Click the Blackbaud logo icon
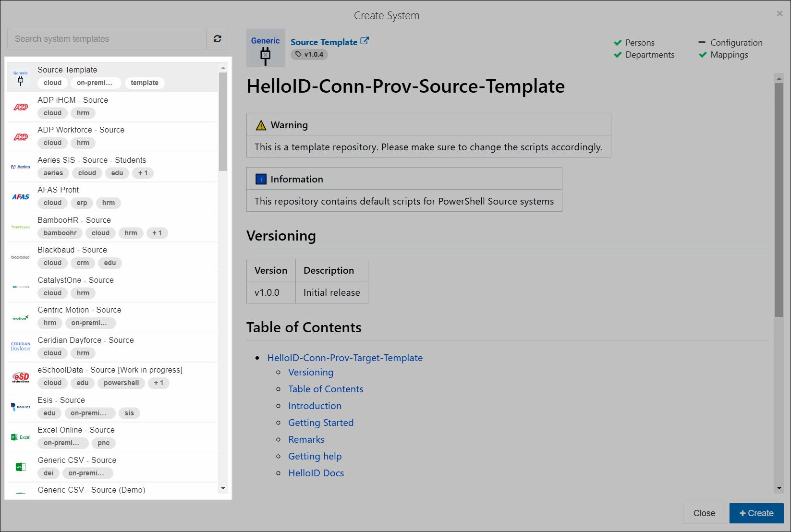 [x=21, y=257]
